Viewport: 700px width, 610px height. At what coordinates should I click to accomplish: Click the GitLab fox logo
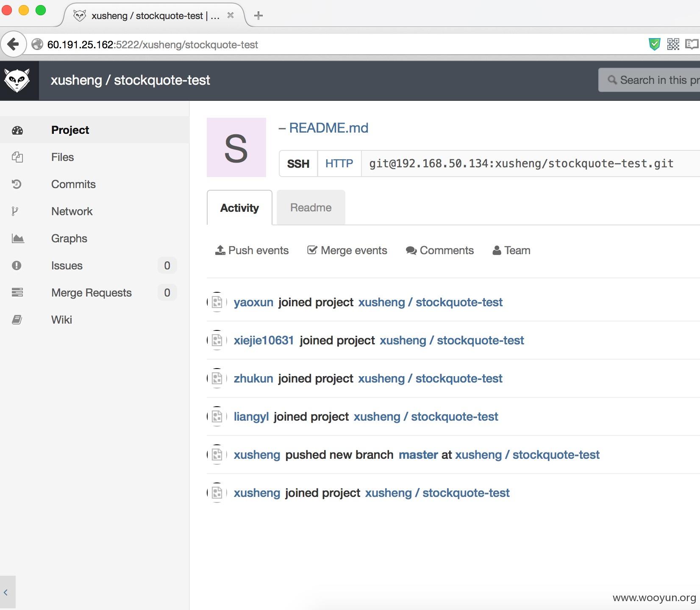click(17, 80)
